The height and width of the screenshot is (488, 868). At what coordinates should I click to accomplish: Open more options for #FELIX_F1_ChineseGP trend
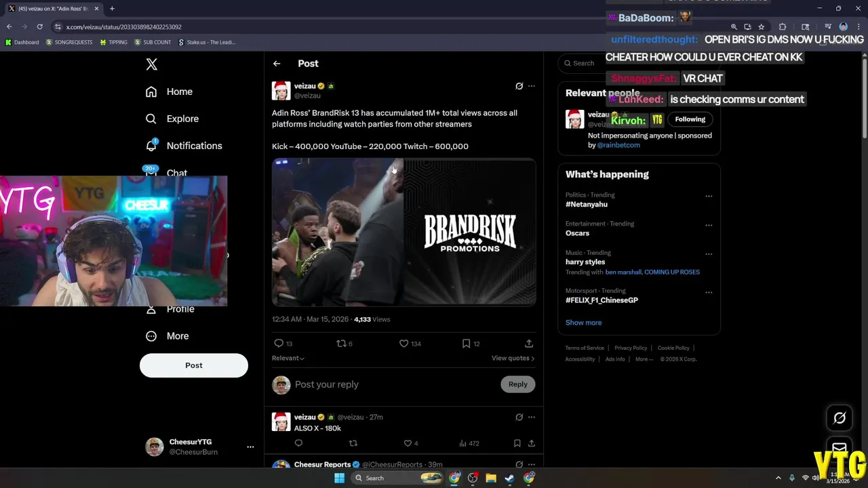[x=709, y=292]
